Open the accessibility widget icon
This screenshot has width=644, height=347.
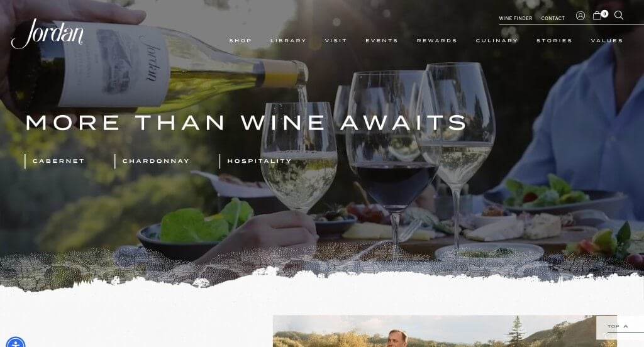[x=16, y=343]
